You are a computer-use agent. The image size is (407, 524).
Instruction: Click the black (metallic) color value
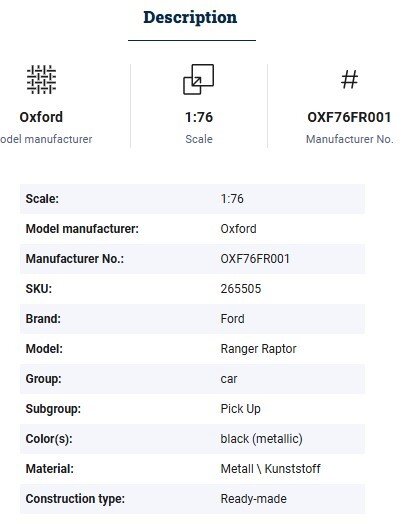coord(261,439)
